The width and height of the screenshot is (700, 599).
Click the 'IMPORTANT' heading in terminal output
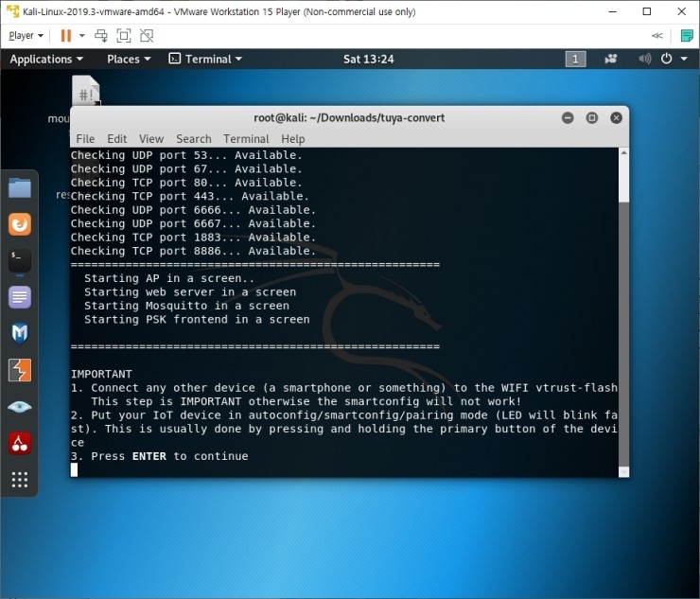point(101,375)
